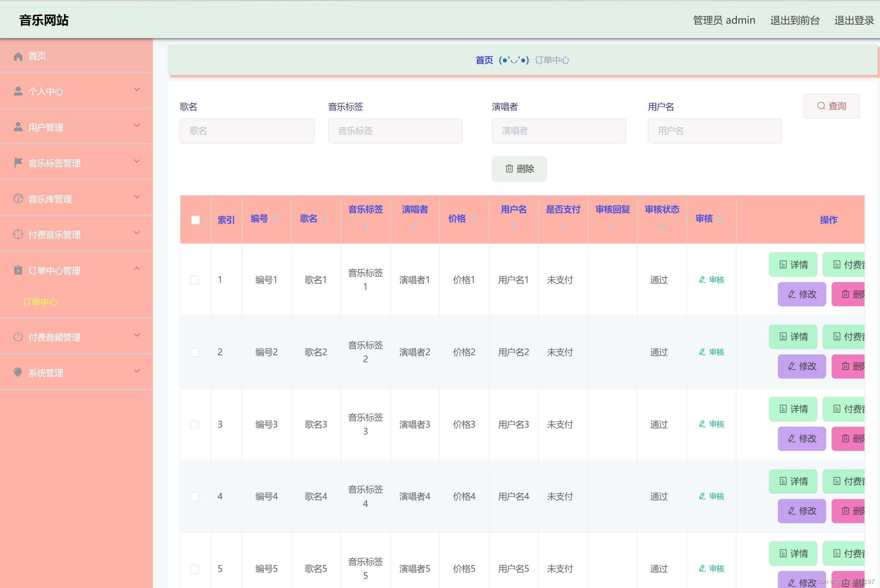Check the checkbox for row 3
The image size is (880, 588).
[194, 424]
